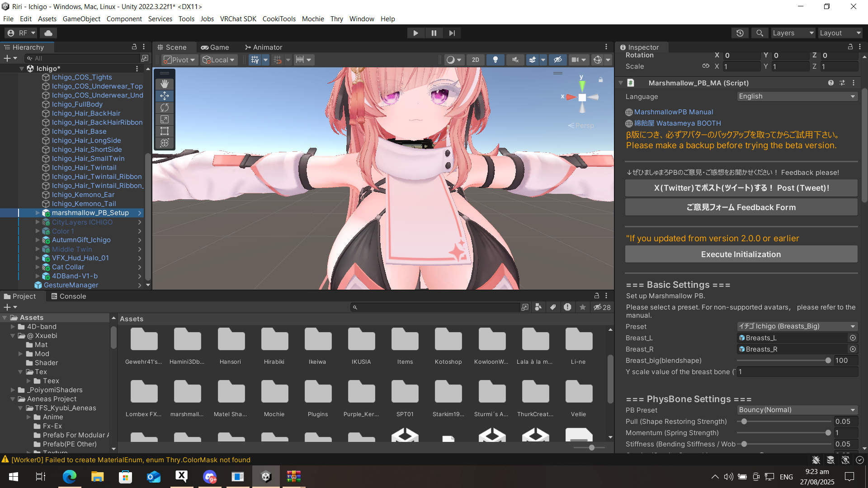
Task: Lock the Hierarchy panel
Action: point(134,47)
